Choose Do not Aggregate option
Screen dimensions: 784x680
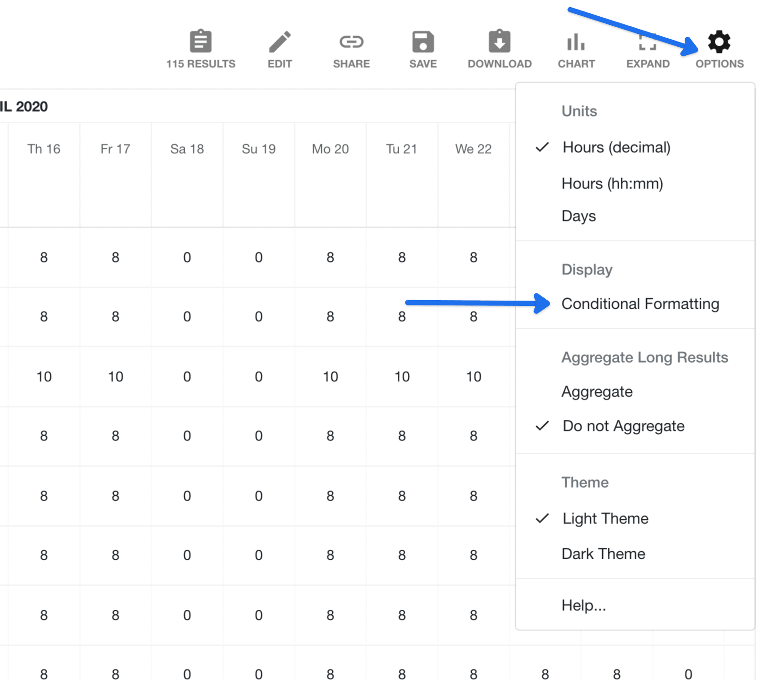(x=623, y=426)
